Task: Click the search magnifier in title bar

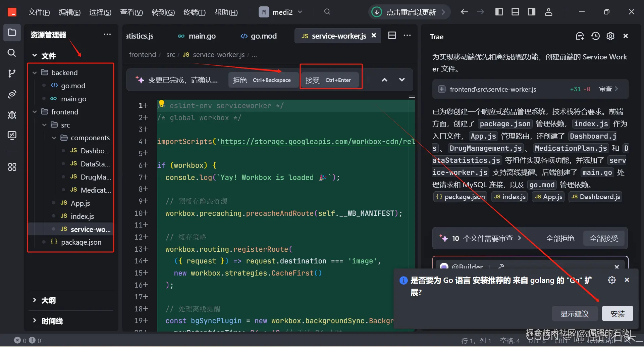Action: click(x=327, y=12)
